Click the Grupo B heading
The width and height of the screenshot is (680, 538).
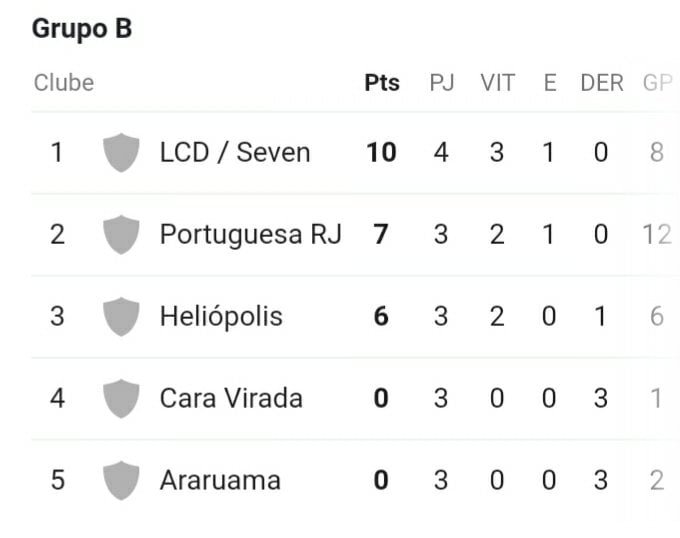pos(82,29)
